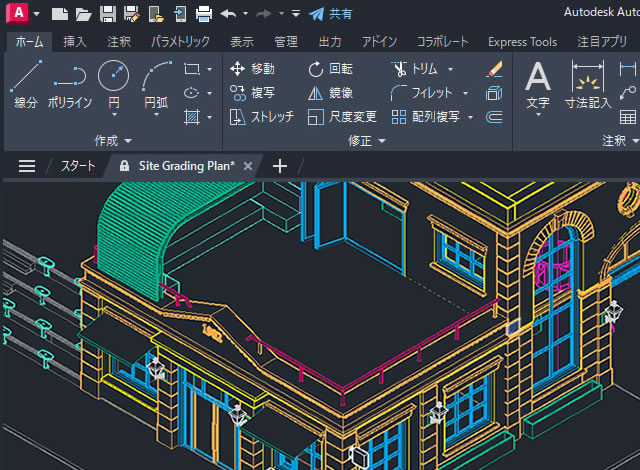The height and width of the screenshot is (470, 640).
Task: Select the ellipse draw tool
Action: click(x=191, y=93)
